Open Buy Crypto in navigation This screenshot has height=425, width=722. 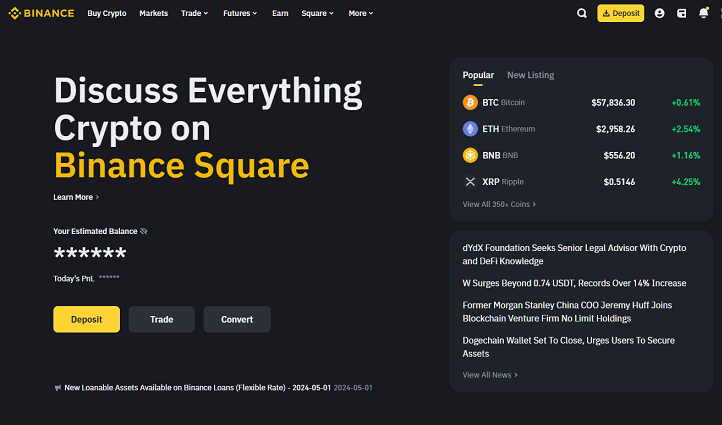pyautogui.click(x=107, y=13)
